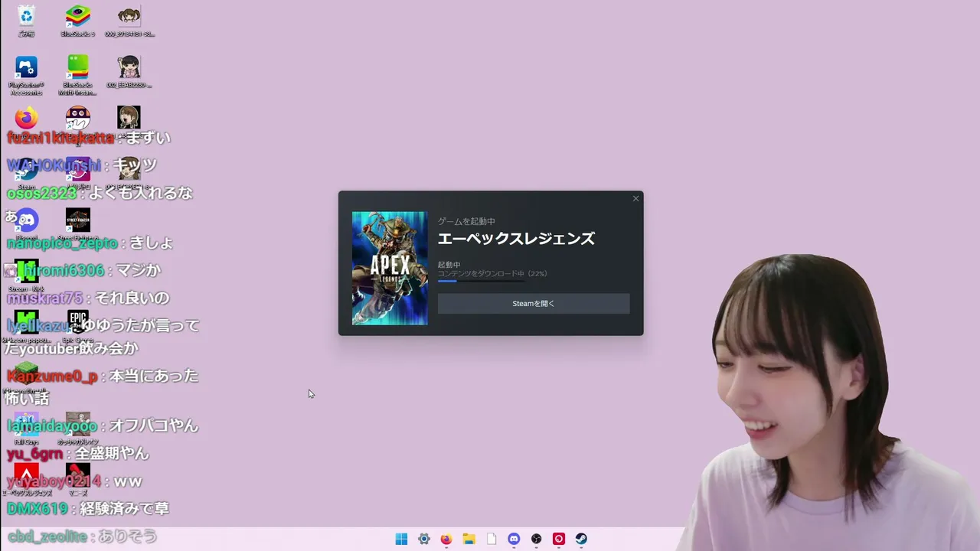Screen dimensions: 980x551
Task: Open PlayStation Accessories desktop shortcut
Action: [26, 75]
